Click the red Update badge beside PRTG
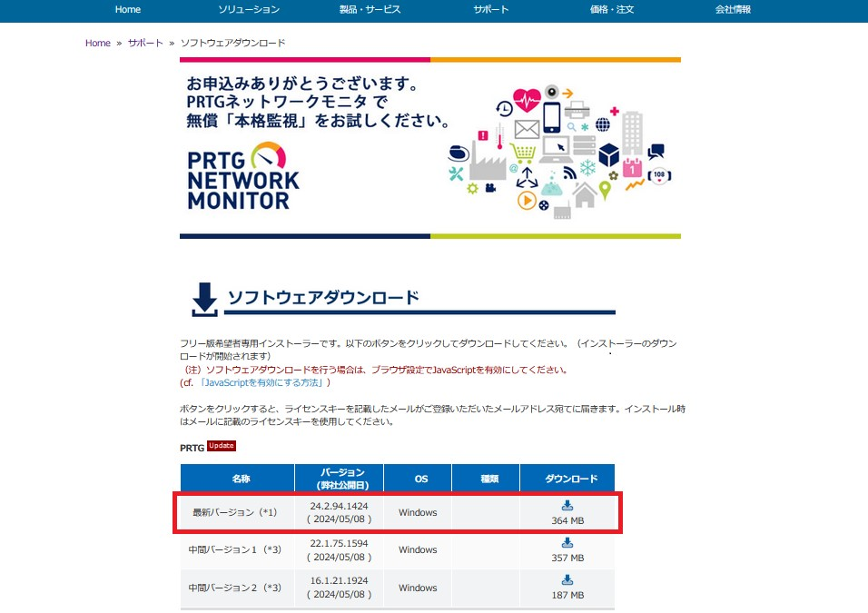This screenshot has height=613, width=868. tap(222, 446)
